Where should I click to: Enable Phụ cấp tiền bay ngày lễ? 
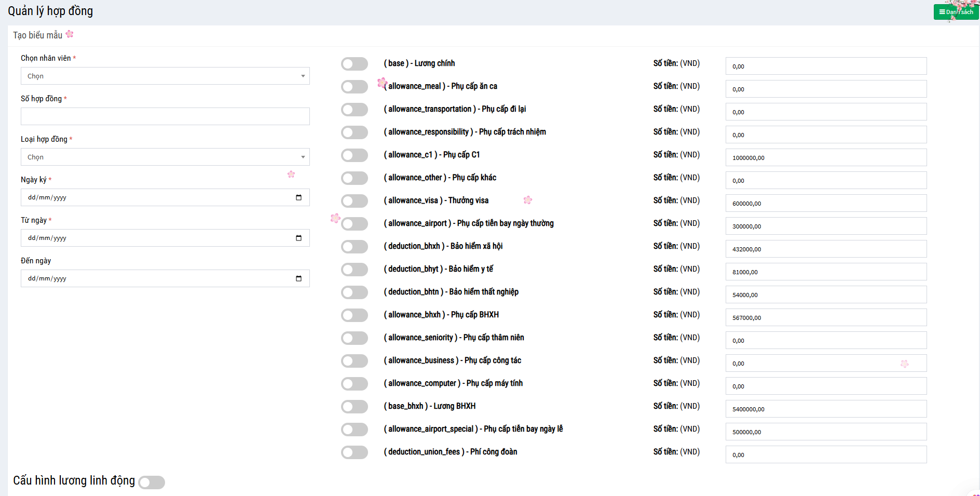coord(355,430)
